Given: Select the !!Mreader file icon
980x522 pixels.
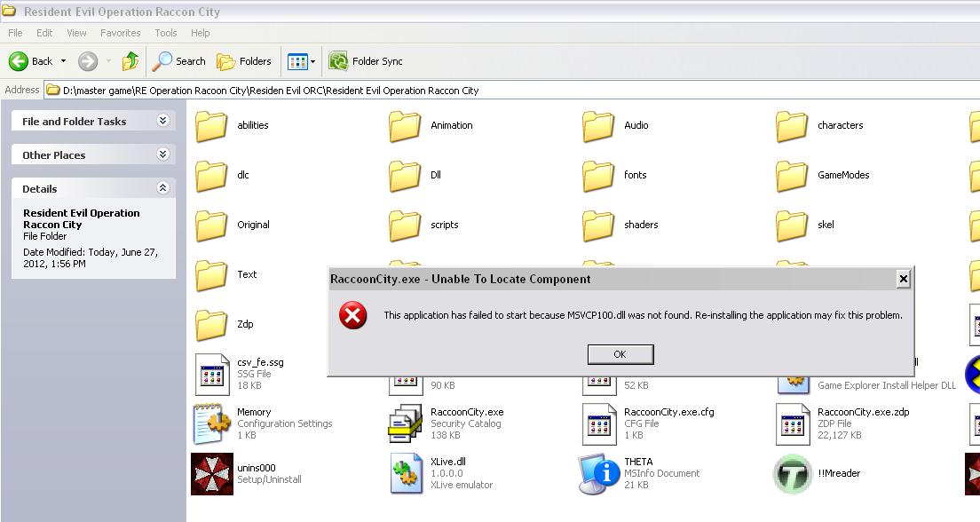Looking at the screenshot, I should click(x=792, y=473).
